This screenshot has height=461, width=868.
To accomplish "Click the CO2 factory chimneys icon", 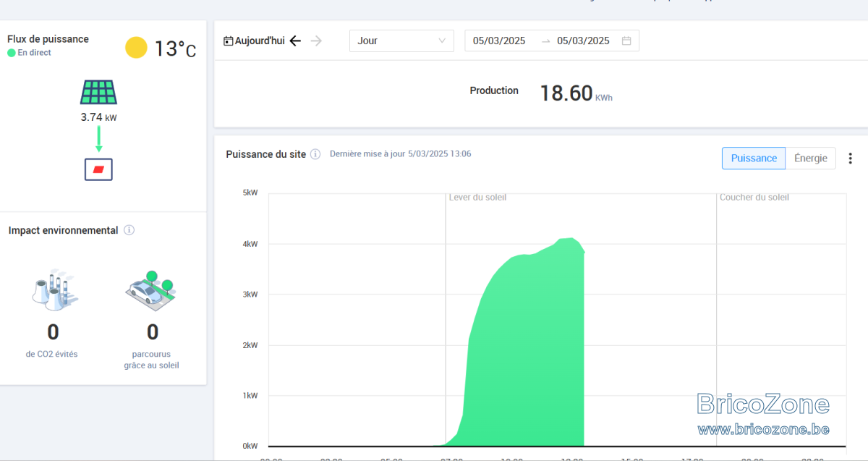I will pyautogui.click(x=54, y=290).
